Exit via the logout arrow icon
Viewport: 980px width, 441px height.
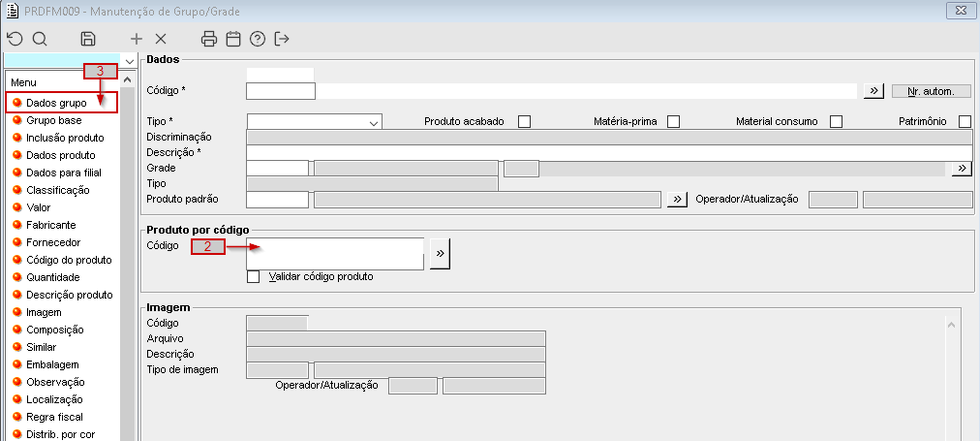(282, 39)
